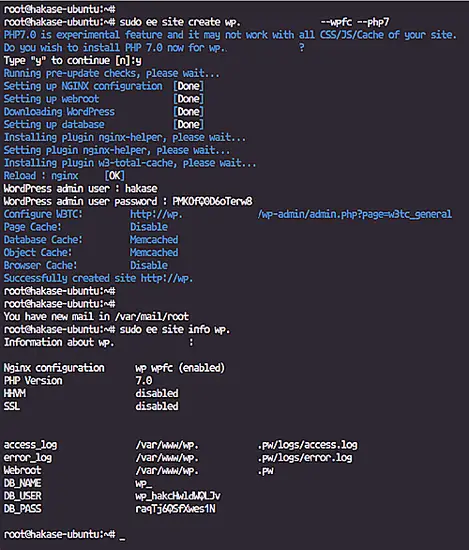Select the DB_PASS value 'raqTj6QSfXwes1N'
Screen dimensions: 469x550
point(175,509)
